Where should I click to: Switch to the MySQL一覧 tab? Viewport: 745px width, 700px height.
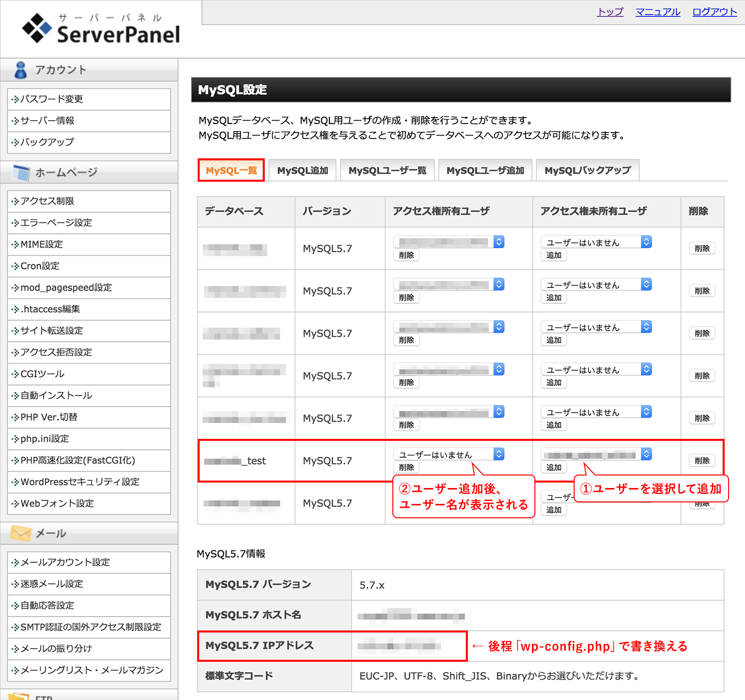point(231,170)
